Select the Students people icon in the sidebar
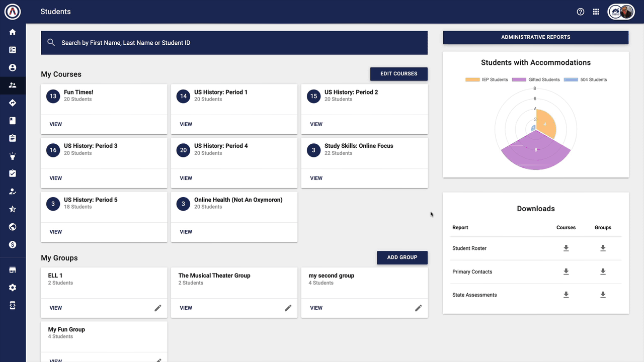 tap(13, 85)
